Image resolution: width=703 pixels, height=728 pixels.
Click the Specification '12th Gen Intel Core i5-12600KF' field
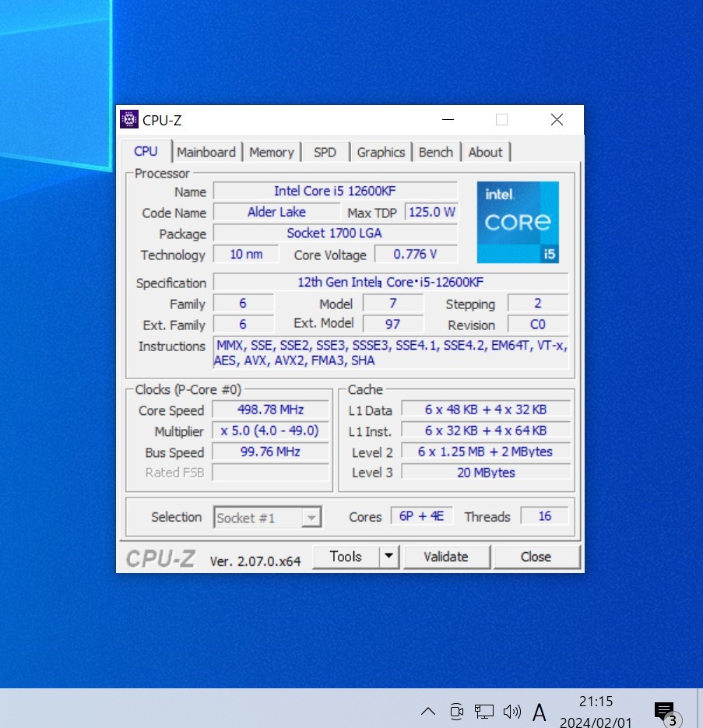point(391,283)
